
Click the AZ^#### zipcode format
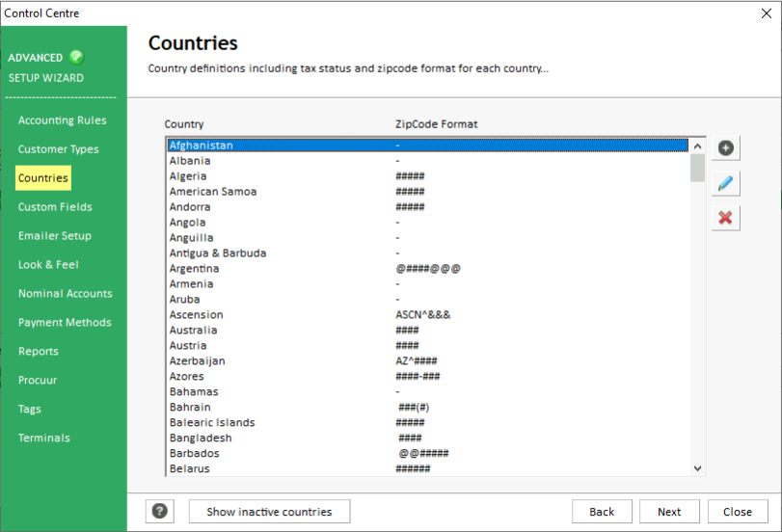[417, 361]
